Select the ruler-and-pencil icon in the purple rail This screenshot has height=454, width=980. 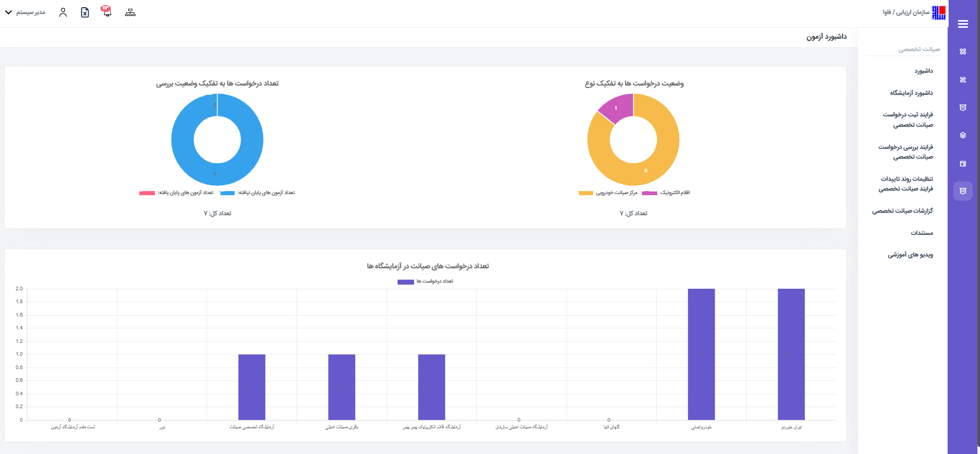click(x=962, y=80)
